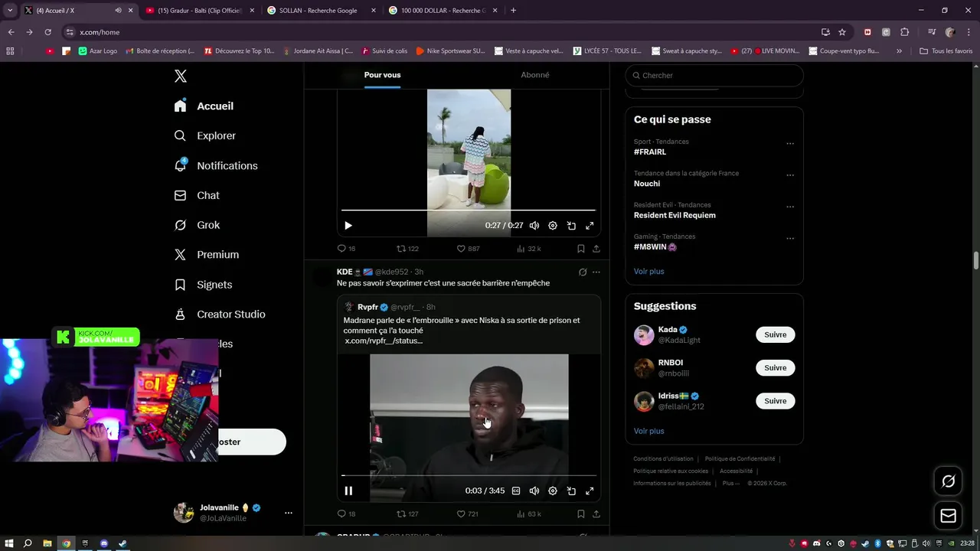
Task: Follow RNBOI with Suivre button
Action: point(775,368)
